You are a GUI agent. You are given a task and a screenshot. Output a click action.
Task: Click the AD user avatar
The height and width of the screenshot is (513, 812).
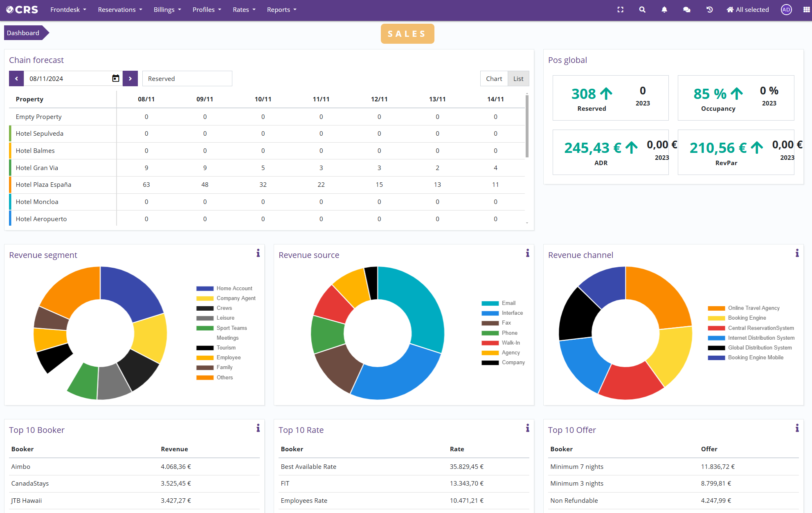tap(786, 10)
